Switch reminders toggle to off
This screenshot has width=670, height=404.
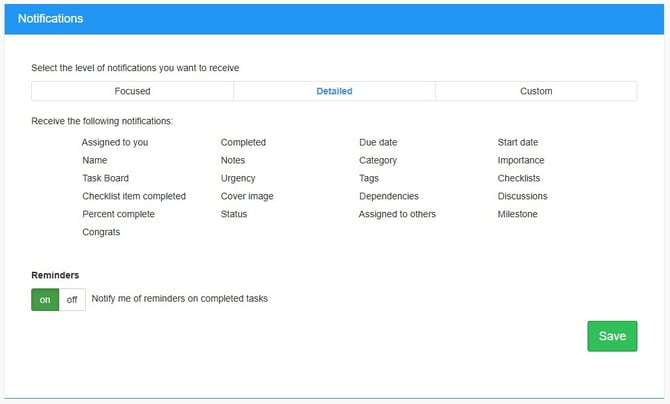click(72, 299)
